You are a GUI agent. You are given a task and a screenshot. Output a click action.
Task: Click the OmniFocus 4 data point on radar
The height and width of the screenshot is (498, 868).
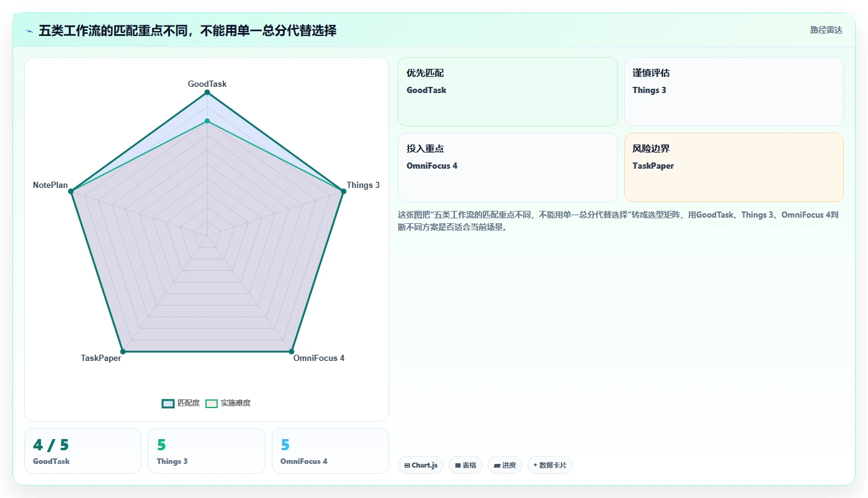(x=291, y=352)
